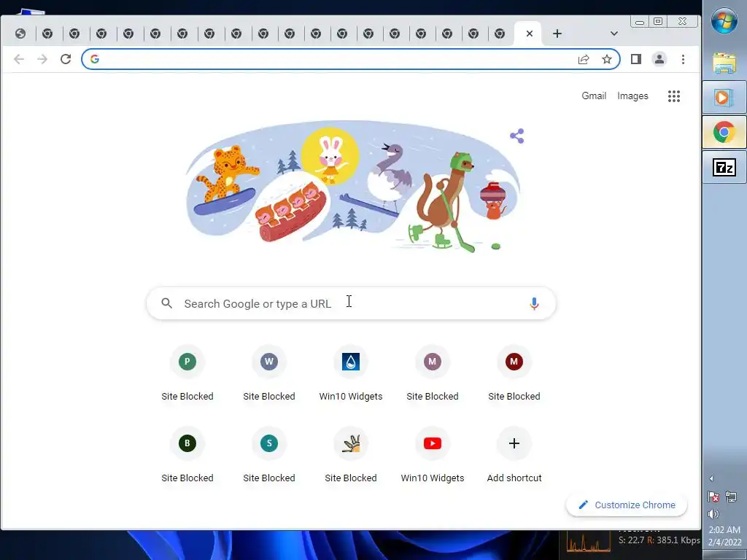The height and width of the screenshot is (560, 747).
Task: Click the network tray icon
Action: pos(731,497)
